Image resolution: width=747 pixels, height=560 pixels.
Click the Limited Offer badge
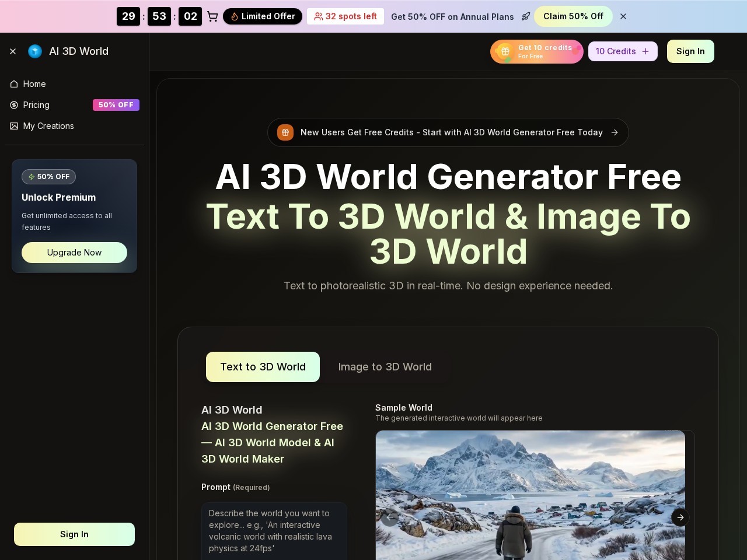click(263, 16)
